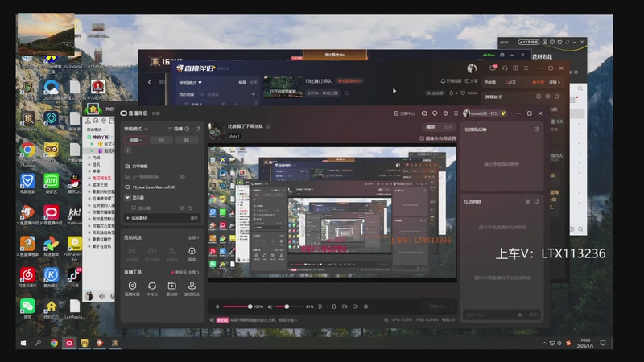644x362 pixels.
Task: Open settings gear in bottom control bar
Action: (x=365, y=306)
